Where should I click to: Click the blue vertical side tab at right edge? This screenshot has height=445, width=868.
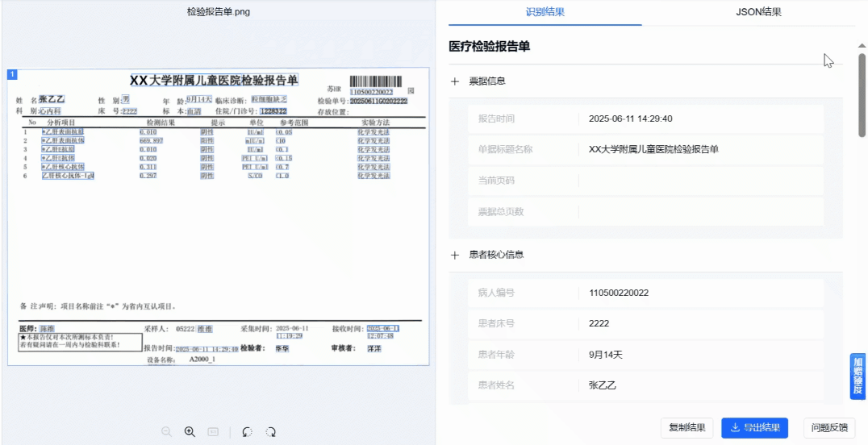[858, 376]
